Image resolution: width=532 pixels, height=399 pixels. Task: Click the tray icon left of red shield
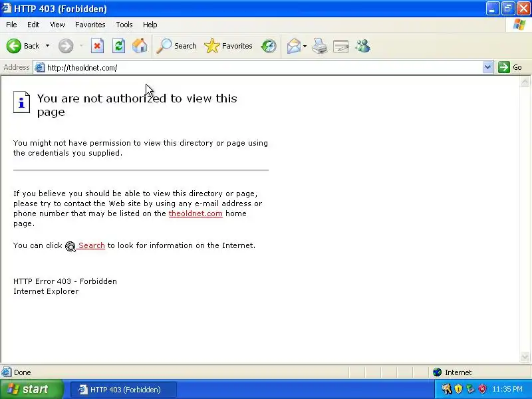[470, 389]
